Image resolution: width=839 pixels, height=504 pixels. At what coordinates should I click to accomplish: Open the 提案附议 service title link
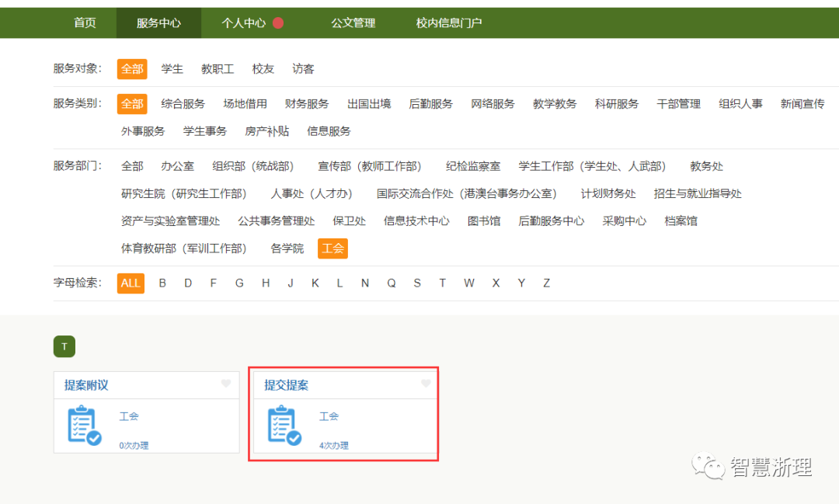[86, 385]
